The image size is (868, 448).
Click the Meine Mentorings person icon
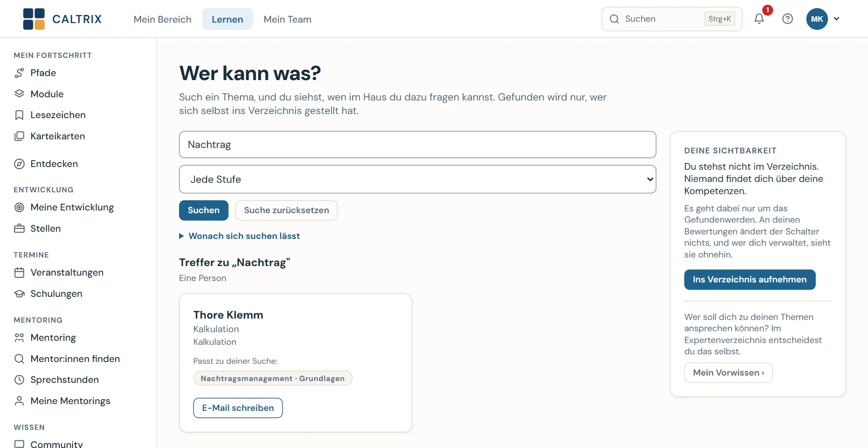[x=19, y=401]
